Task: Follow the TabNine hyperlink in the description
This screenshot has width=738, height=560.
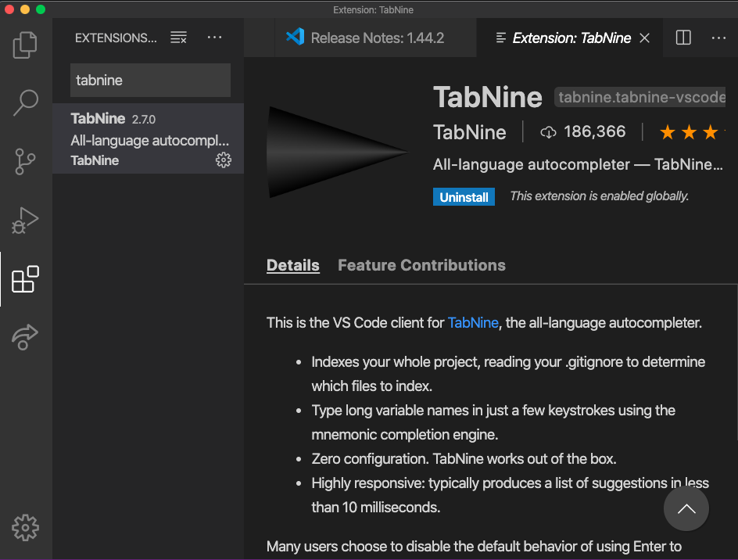Action: point(473,322)
